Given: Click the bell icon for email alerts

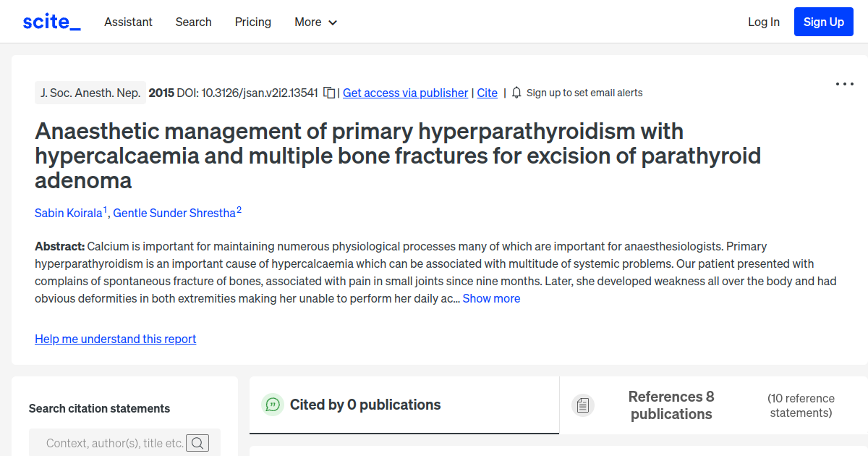Looking at the screenshot, I should click(516, 93).
